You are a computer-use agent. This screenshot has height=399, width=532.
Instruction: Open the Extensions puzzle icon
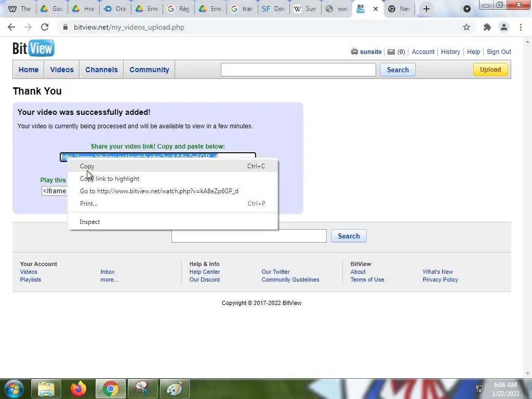[487, 27]
